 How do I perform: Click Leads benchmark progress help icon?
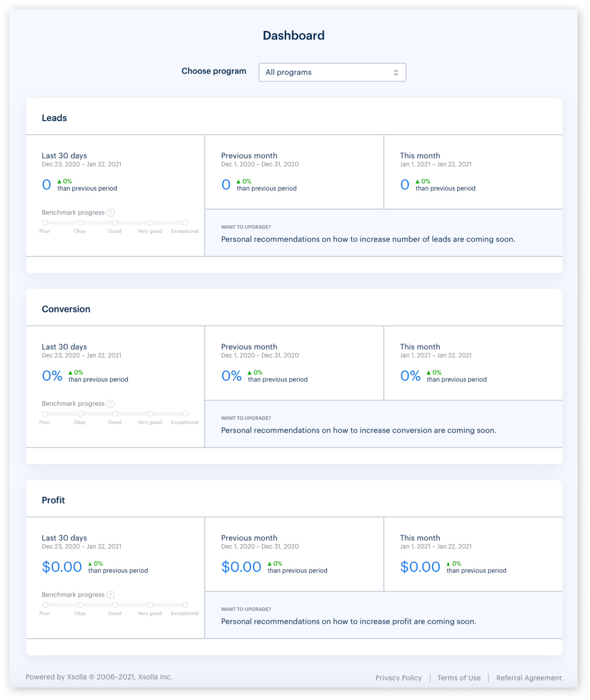pyautogui.click(x=111, y=213)
